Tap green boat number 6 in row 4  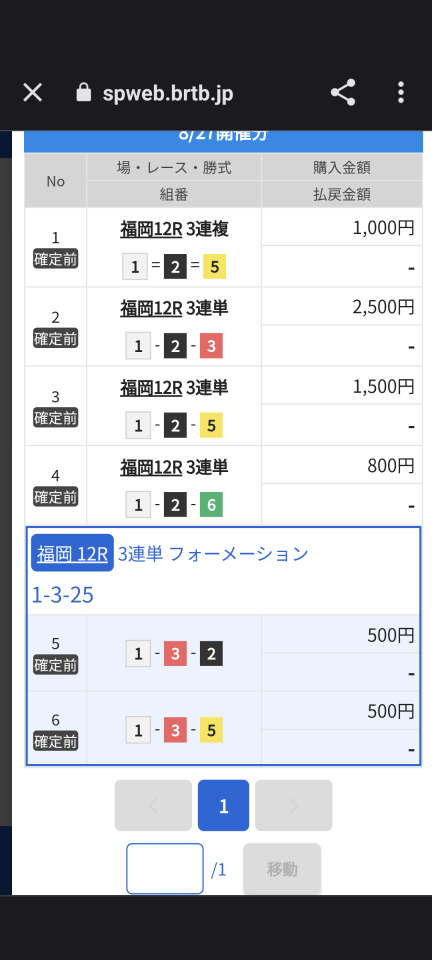(211, 505)
